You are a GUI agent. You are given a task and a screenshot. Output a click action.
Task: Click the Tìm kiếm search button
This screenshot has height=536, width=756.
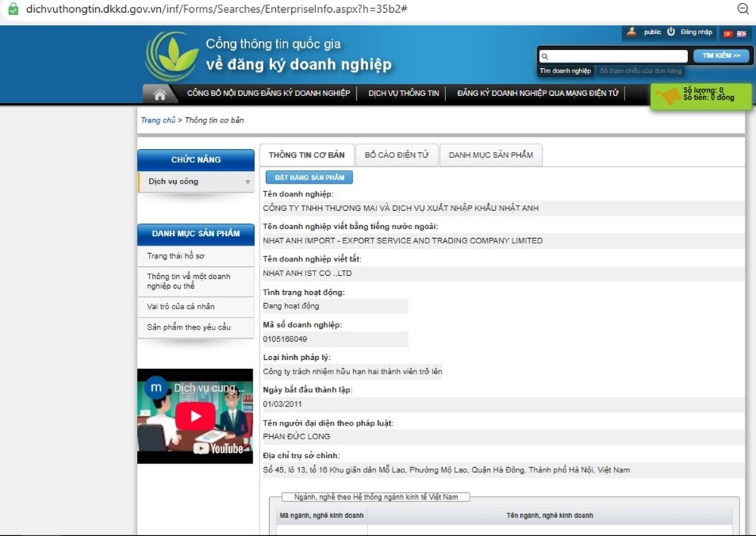pyautogui.click(x=720, y=56)
